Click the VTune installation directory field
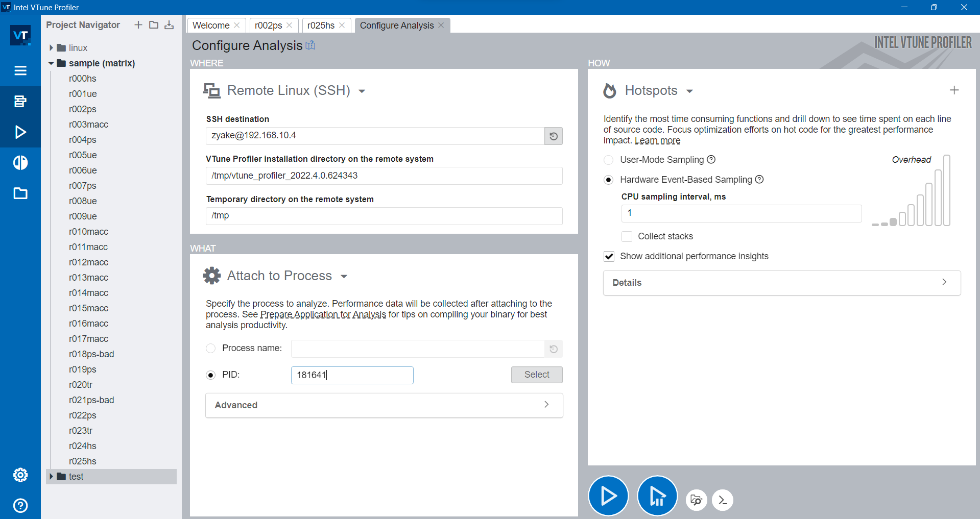This screenshot has width=980, height=519. 384,176
